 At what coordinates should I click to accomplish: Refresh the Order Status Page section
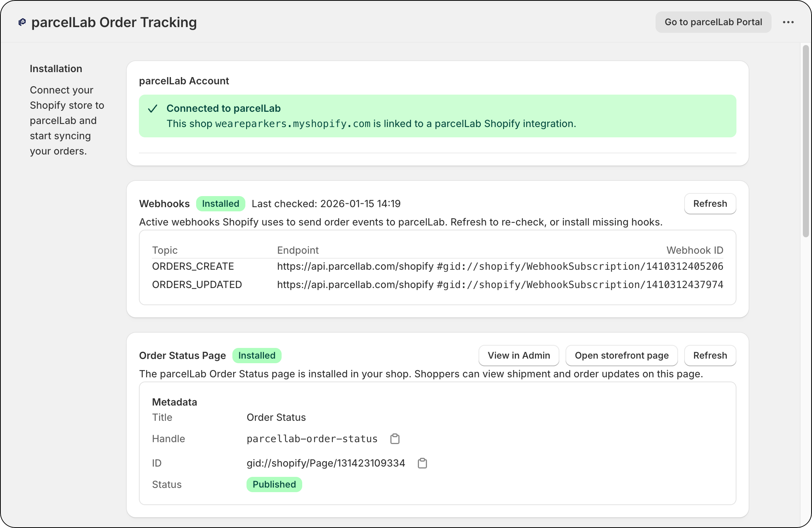click(710, 355)
